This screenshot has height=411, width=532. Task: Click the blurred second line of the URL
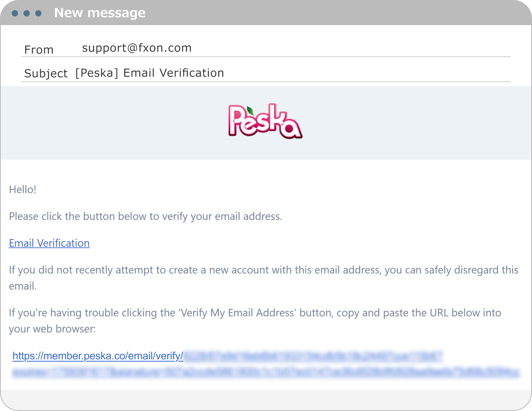tap(266, 372)
